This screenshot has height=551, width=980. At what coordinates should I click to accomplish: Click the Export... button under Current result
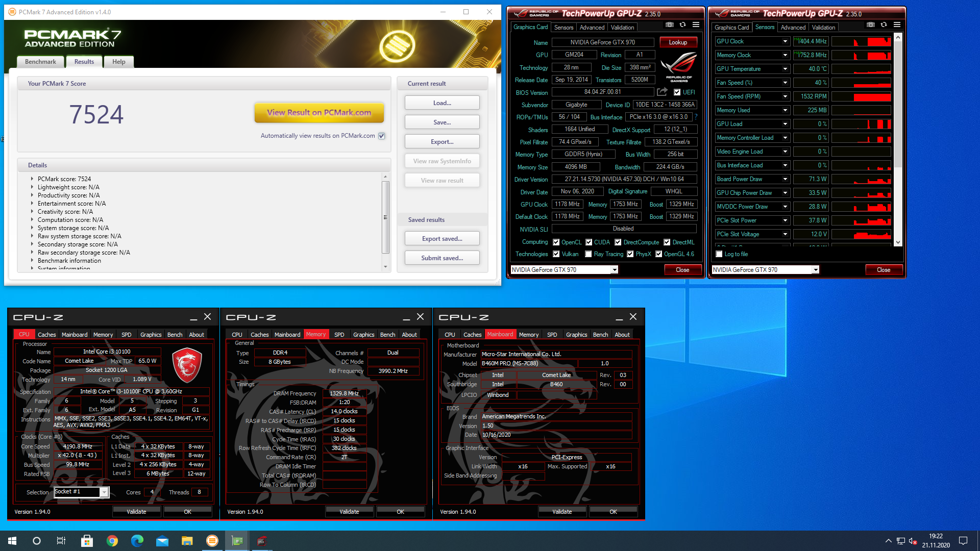[442, 142]
